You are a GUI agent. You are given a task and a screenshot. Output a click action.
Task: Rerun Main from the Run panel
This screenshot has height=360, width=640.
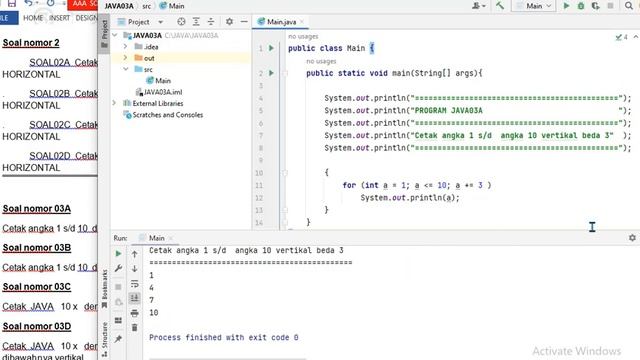pos(118,253)
